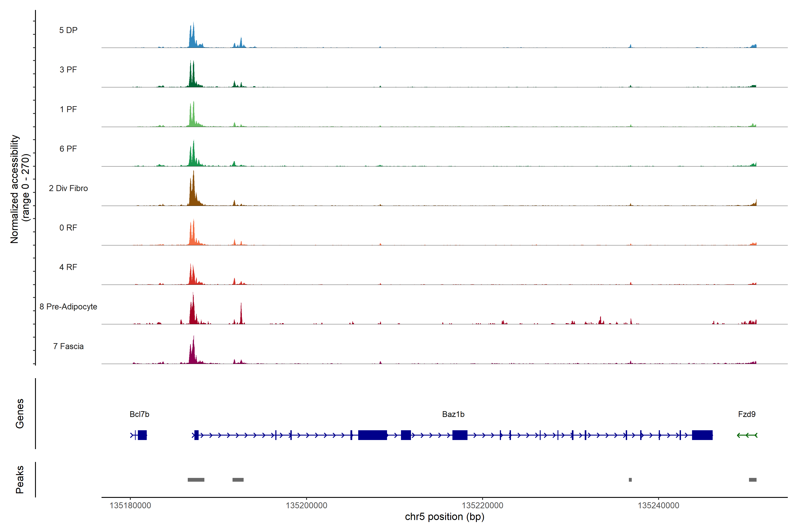Viewport: 798px width, 532px height.
Task: Click the rightmost gray peak bar
Action: (753, 479)
